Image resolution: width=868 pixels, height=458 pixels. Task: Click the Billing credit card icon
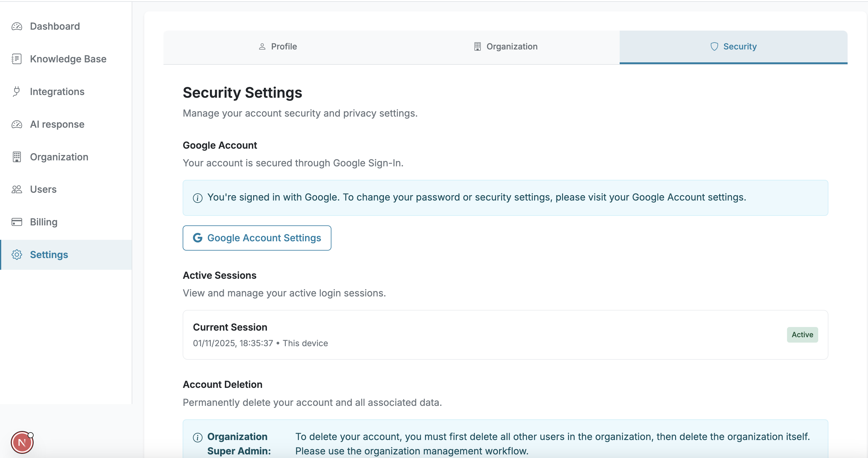[x=16, y=222]
